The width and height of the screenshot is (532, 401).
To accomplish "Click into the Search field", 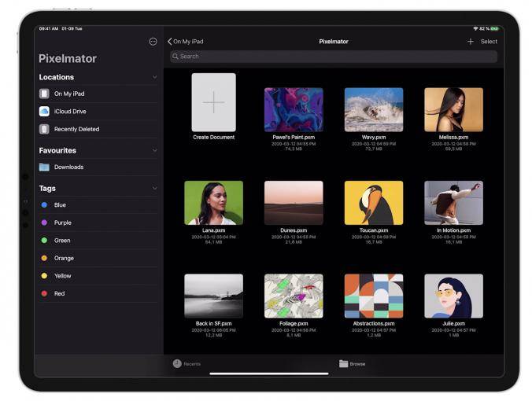I will (334, 57).
